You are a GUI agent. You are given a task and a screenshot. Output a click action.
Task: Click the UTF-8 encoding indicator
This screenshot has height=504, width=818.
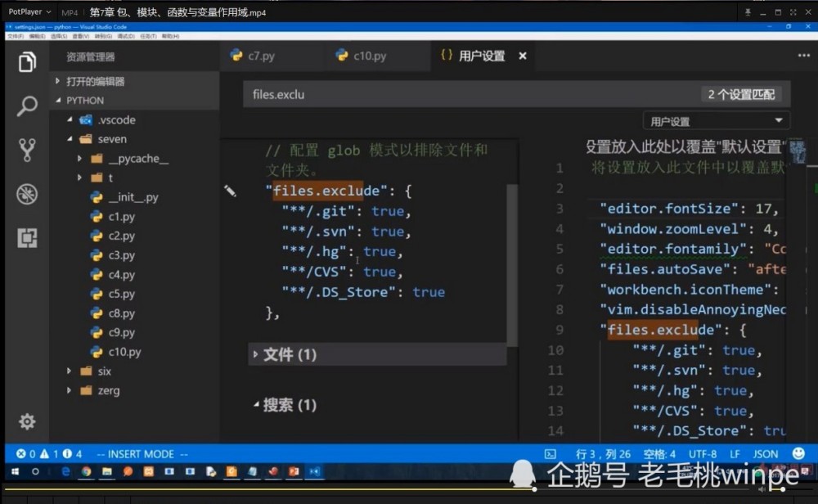point(702,454)
